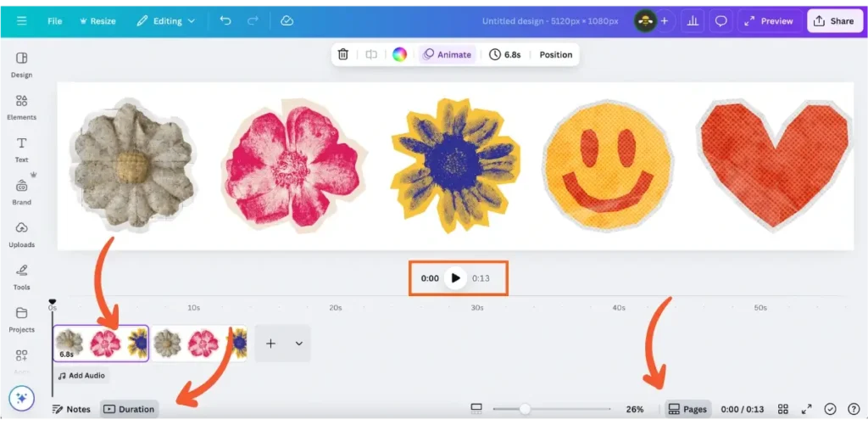Click the redo arrow icon
This screenshot has width=868, height=425.
click(x=253, y=20)
